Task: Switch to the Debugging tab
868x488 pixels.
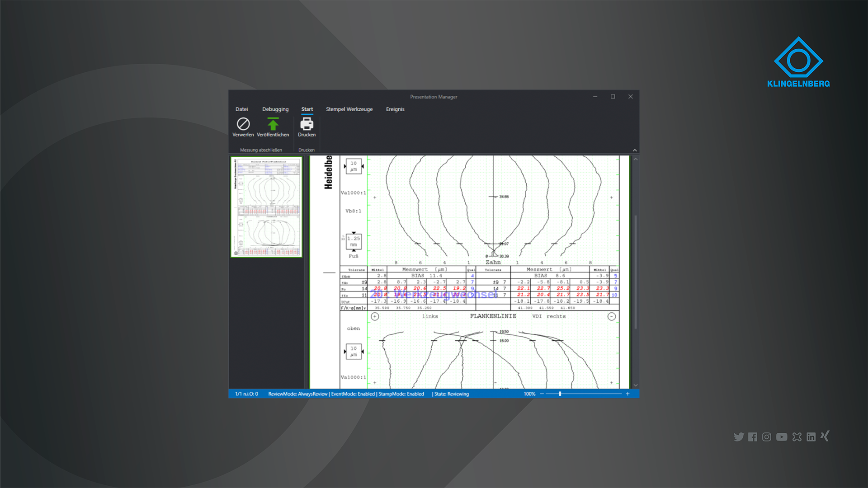Action: (275, 109)
